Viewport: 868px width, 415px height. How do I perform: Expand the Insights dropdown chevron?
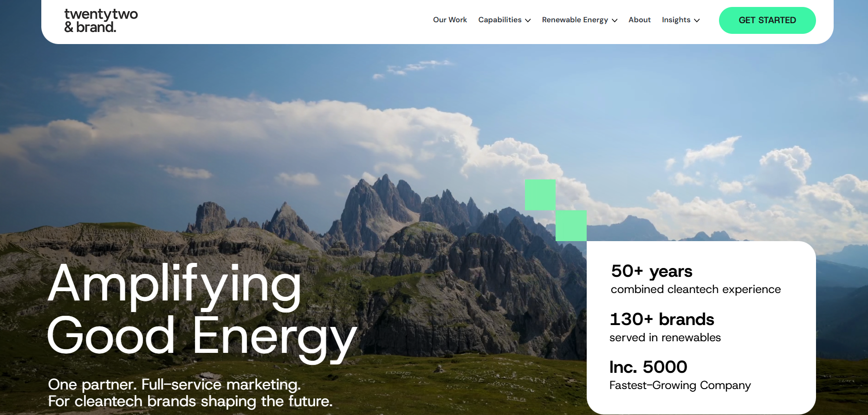[697, 20]
